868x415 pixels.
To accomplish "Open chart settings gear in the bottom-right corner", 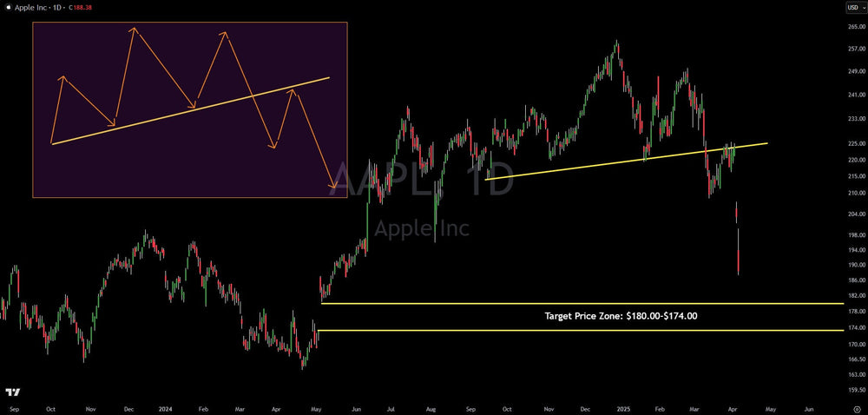I will tap(856, 407).
